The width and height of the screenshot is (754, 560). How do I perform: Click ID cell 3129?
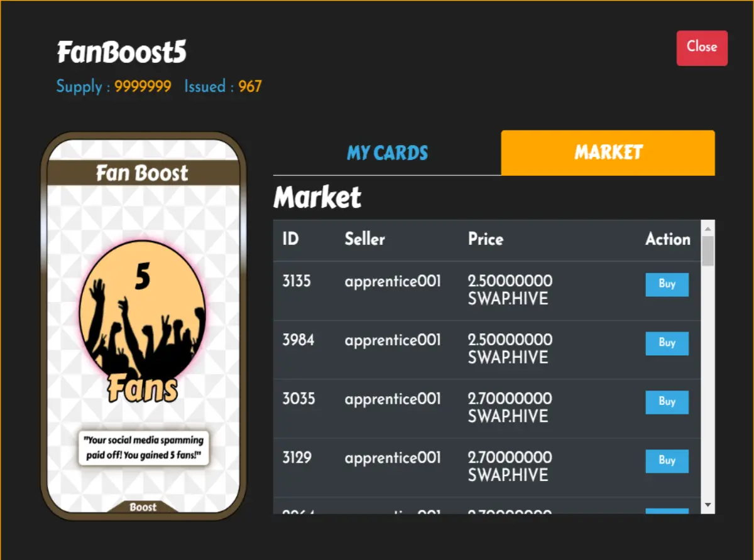pyautogui.click(x=297, y=458)
